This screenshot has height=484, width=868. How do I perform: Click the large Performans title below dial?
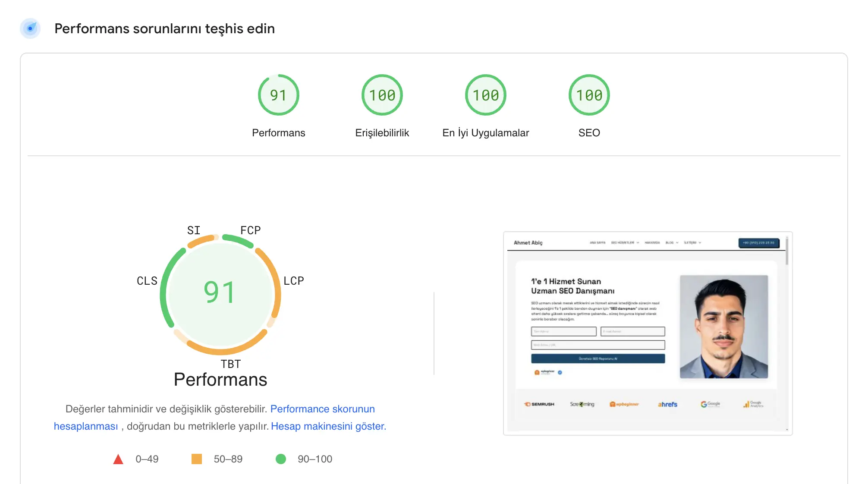point(220,380)
